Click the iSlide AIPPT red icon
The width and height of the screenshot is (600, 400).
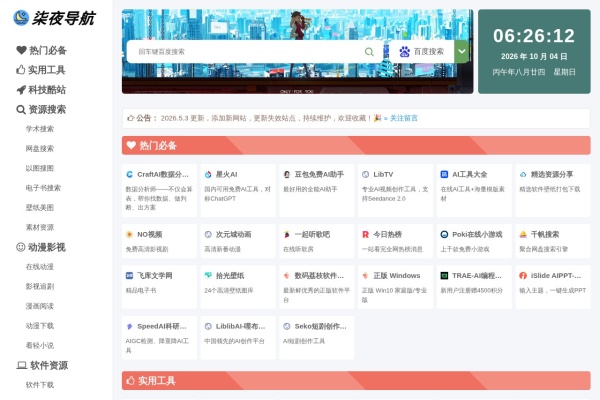pos(523,276)
